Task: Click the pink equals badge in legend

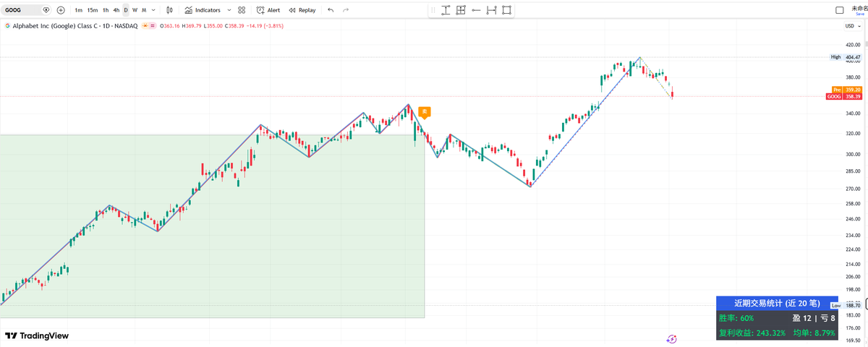Action: tap(153, 26)
